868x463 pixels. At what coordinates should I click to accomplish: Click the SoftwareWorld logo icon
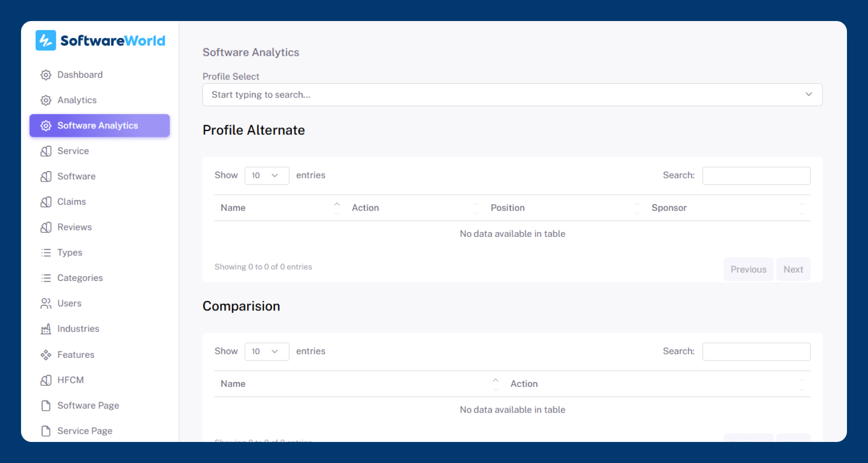pos(46,41)
